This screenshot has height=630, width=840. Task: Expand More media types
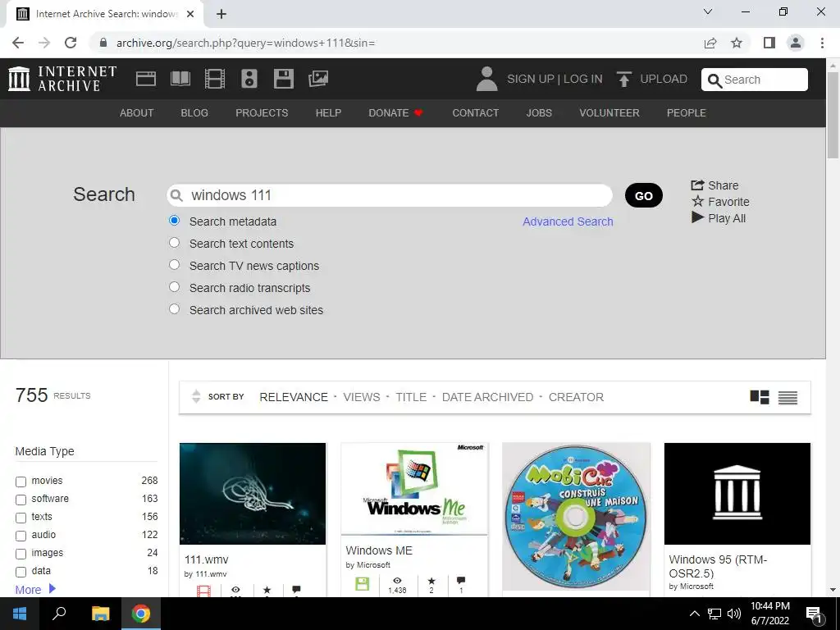[x=35, y=589]
